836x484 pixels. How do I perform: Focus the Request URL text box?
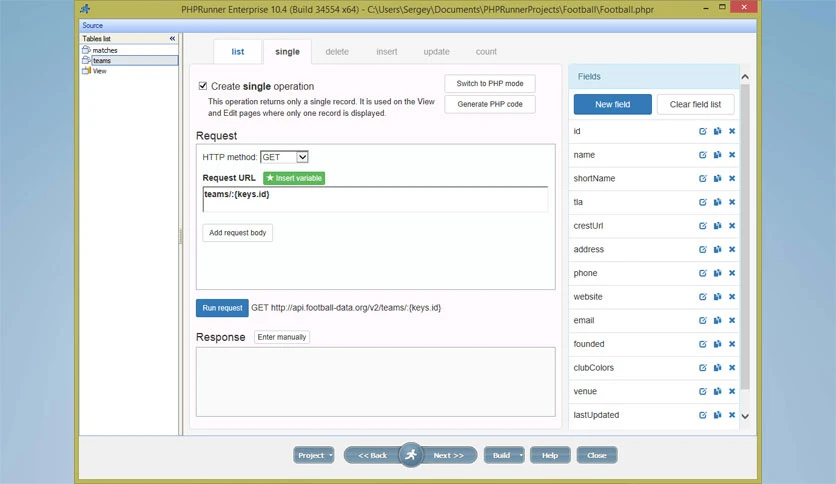375,199
